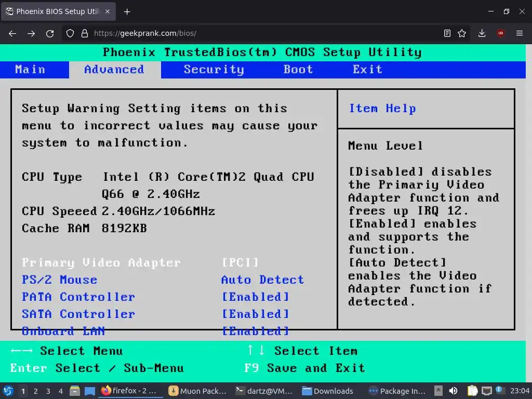
Task: Open the clipboard manager tray icon
Action: click(472, 391)
